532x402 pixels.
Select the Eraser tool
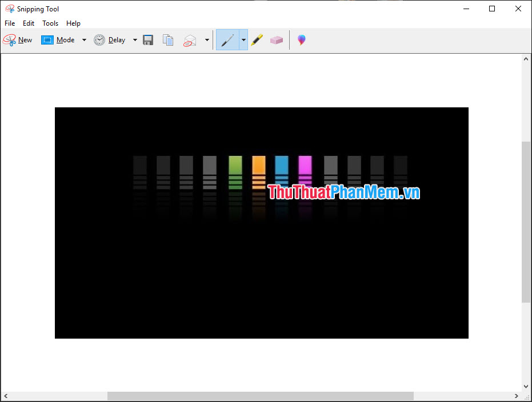pyautogui.click(x=277, y=39)
